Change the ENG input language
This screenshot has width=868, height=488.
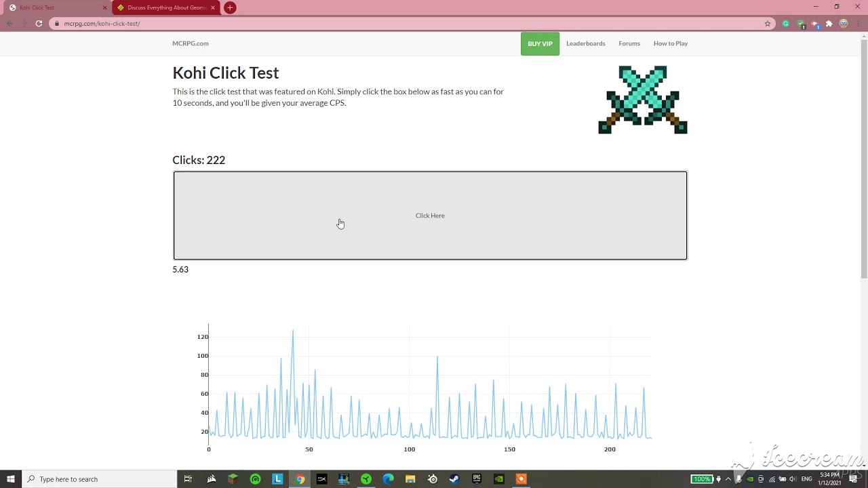coord(807,479)
